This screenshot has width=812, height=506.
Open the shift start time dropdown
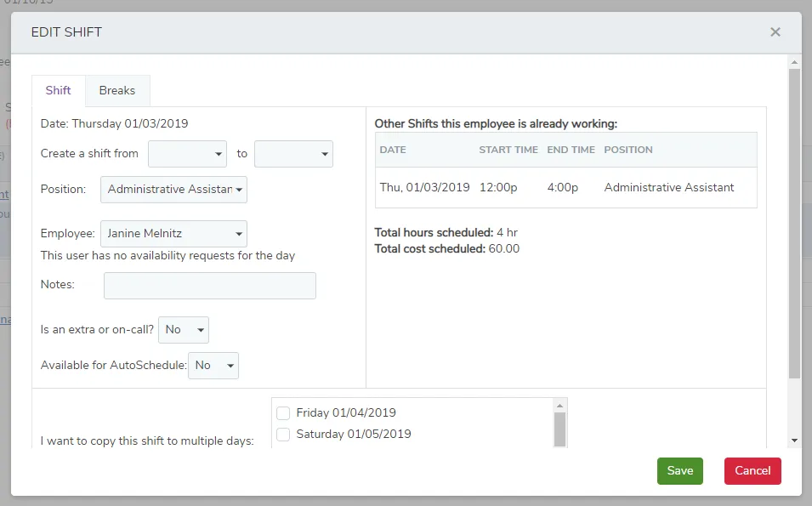coord(187,154)
